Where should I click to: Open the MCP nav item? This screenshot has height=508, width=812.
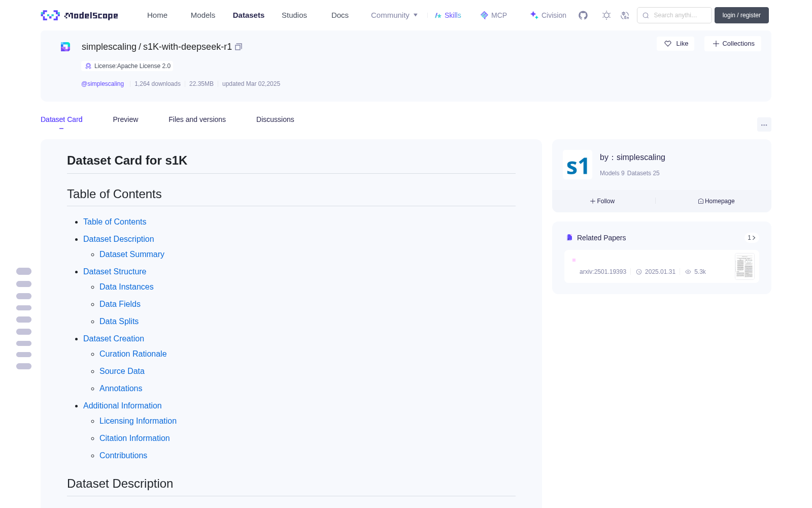coord(493,15)
